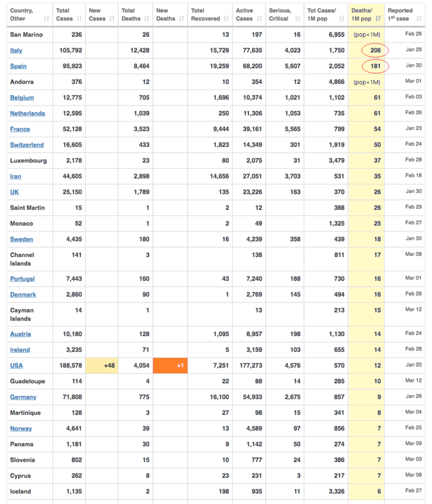Screen dimensions: 432x504
Task: Click sort arrows beside Reported 1st case
Action: click(x=419, y=19)
